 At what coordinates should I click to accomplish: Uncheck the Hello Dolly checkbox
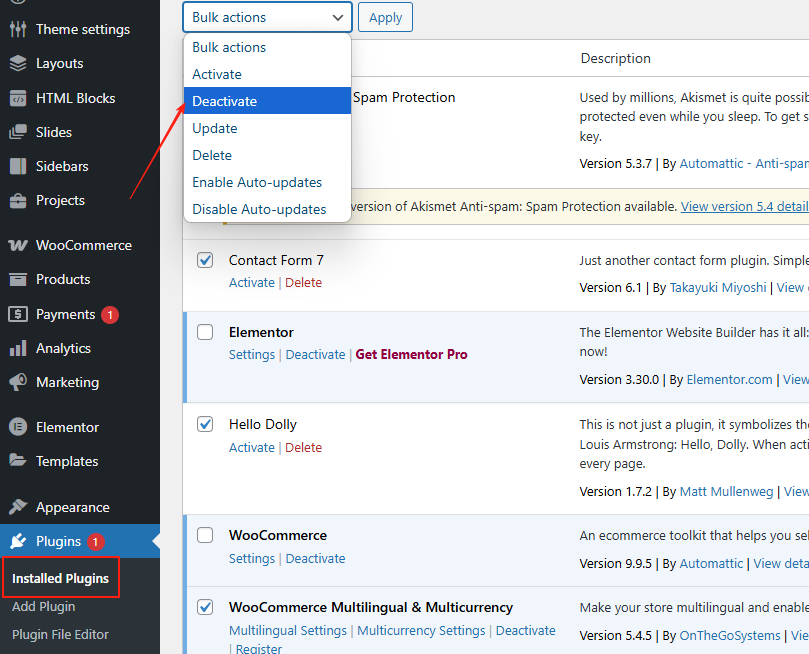[x=205, y=424]
